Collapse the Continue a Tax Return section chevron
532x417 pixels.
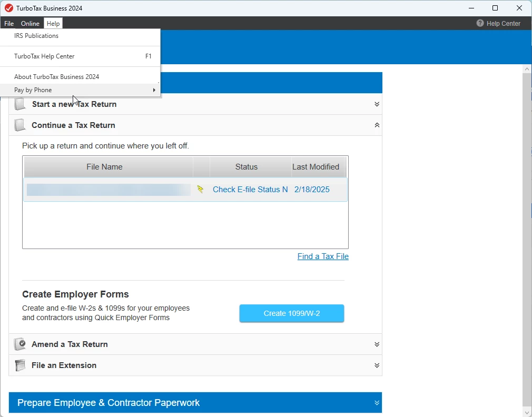point(377,125)
